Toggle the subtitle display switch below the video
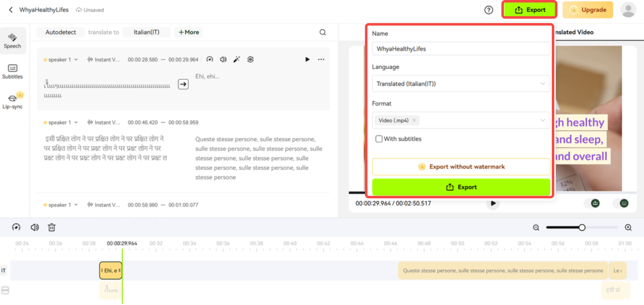Image resolution: width=644 pixels, height=305 pixels. (x=624, y=203)
